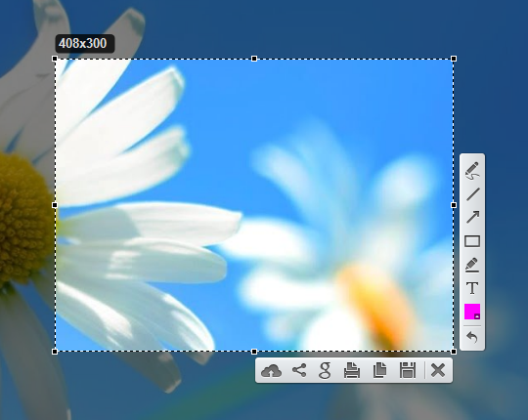Pick the Rectangle shape tool
528x420 pixels.
(x=472, y=241)
